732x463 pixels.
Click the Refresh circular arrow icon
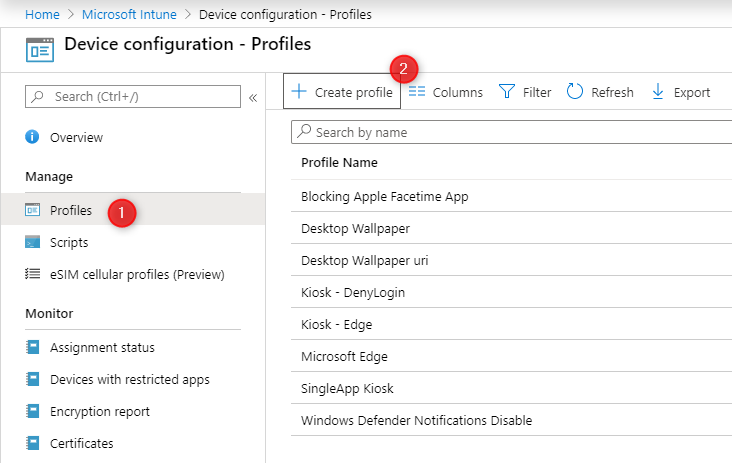(x=575, y=91)
